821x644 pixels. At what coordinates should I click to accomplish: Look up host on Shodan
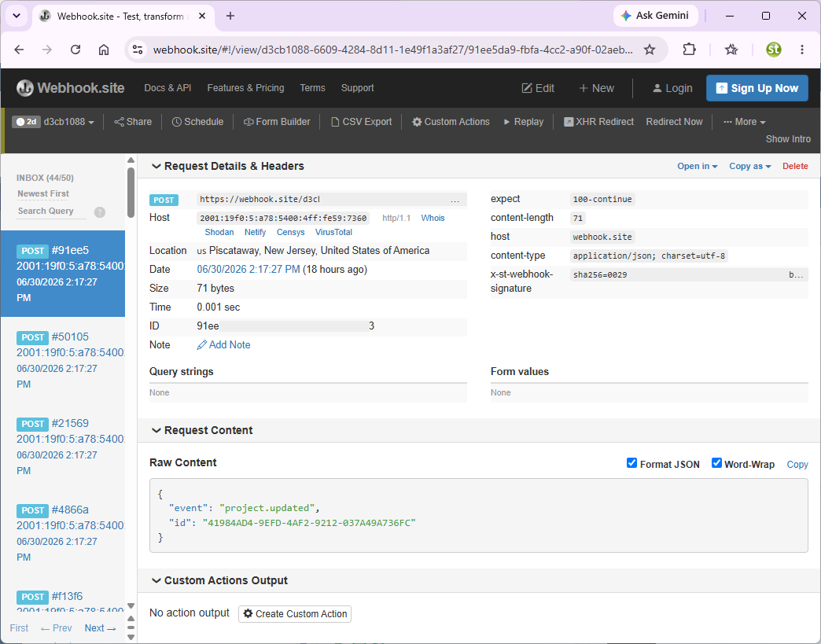[x=219, y=232]
